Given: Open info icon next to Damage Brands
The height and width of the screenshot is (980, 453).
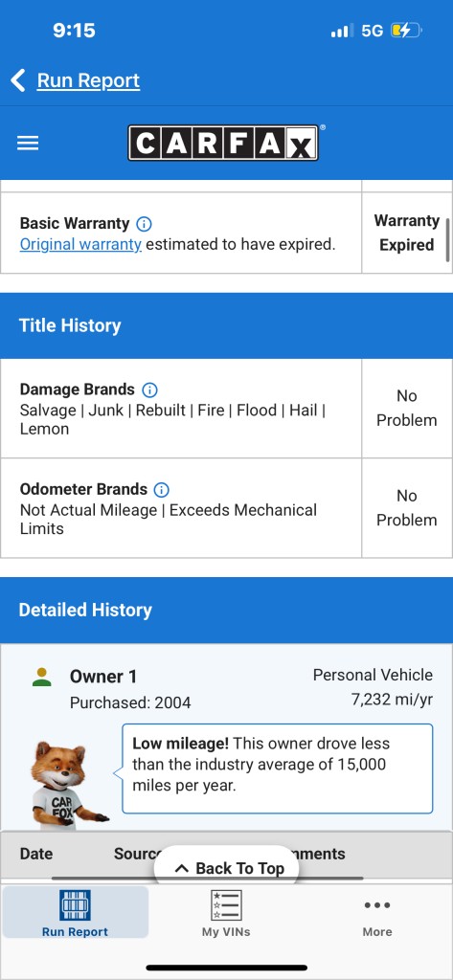Looking at the screenshot, I should pyautogui.click(x=149, y=390).
